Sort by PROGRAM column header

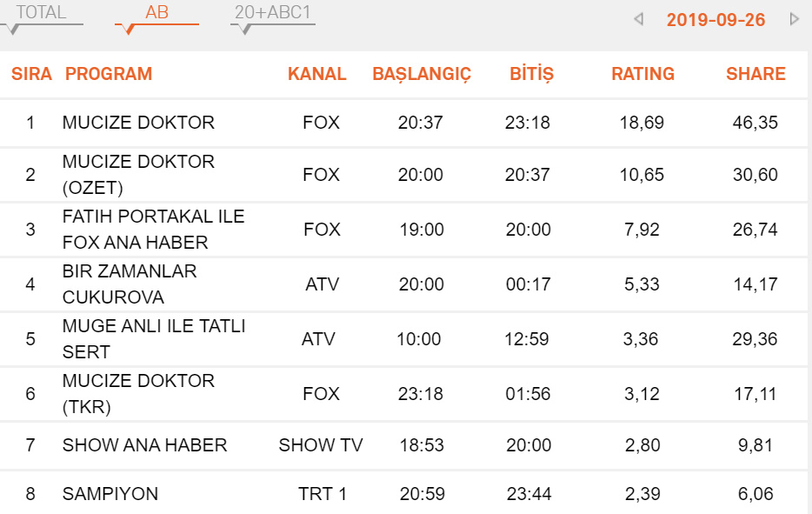click(x=109, y=75)
